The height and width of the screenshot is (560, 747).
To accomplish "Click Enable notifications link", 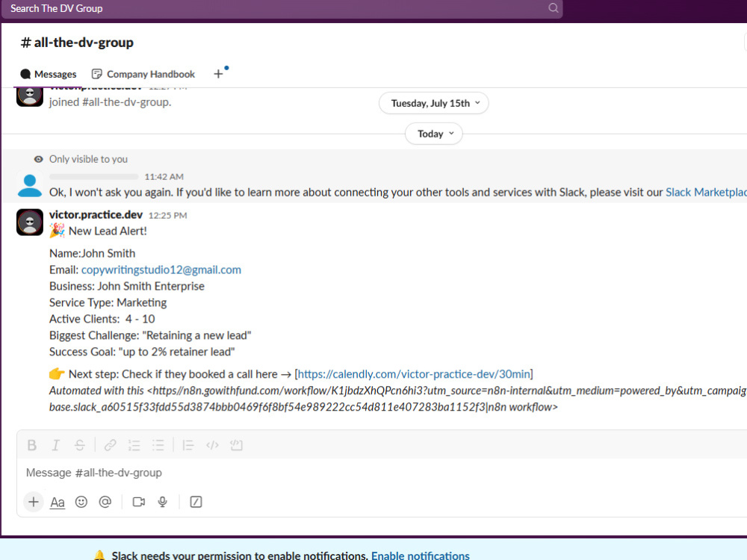I will (420, 555).
